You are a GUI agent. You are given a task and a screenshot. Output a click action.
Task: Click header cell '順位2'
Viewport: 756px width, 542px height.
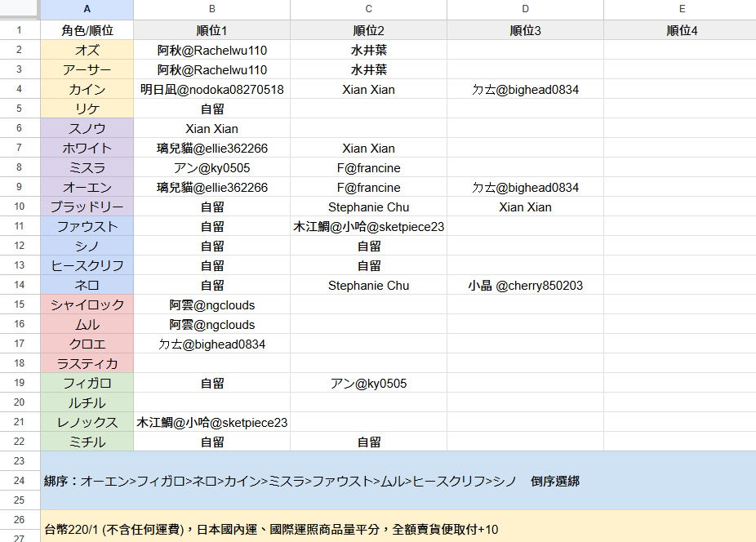coord(368,30)
